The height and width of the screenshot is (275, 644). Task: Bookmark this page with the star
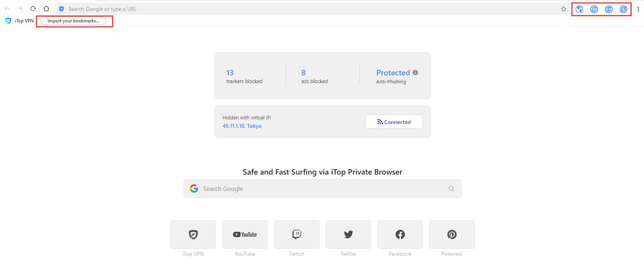tap(564, 9)
